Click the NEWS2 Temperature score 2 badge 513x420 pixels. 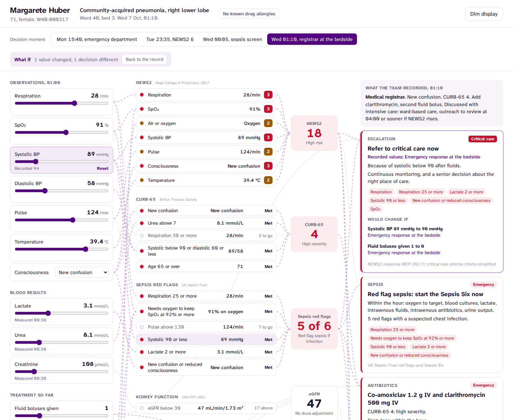coord(268,180)
